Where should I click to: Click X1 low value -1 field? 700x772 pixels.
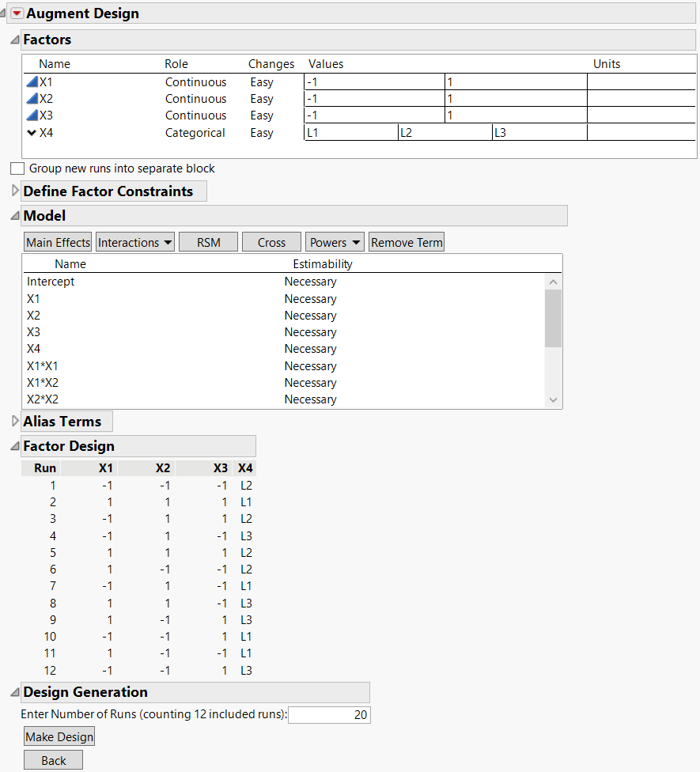375,81
